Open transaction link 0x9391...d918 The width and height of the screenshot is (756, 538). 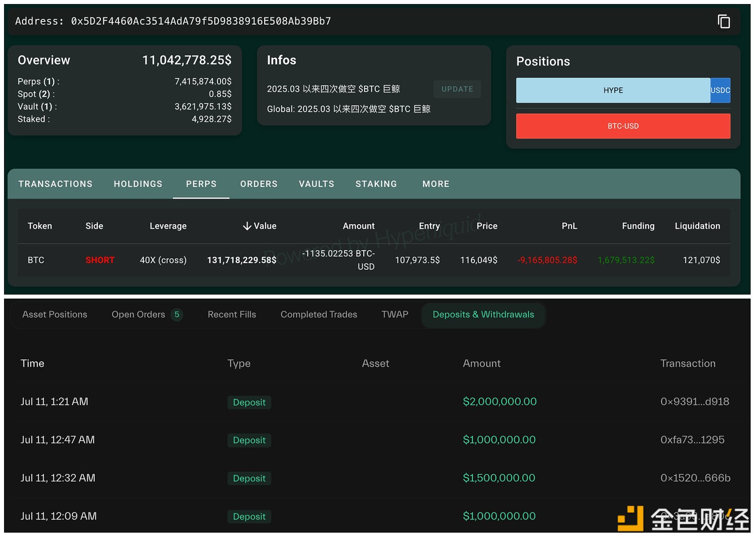[694, 402]
